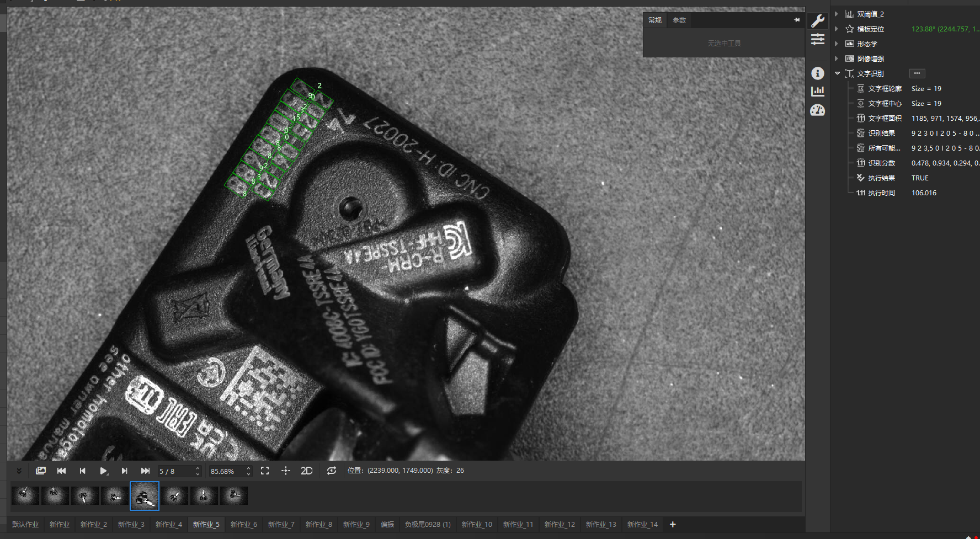This screenshot has height=539, width=980.
Task: Switch to the 新作业_6 job tab
Action: [x=243, y=524]
